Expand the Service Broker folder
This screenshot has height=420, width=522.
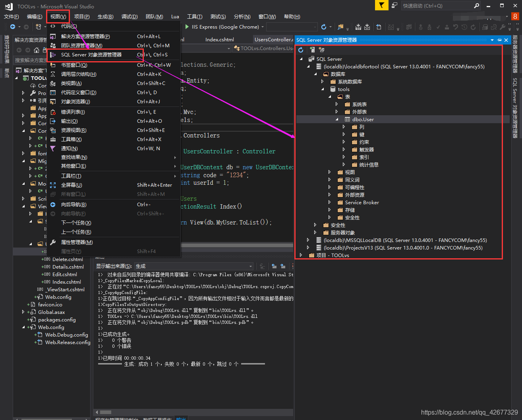(x=330, y=202)
